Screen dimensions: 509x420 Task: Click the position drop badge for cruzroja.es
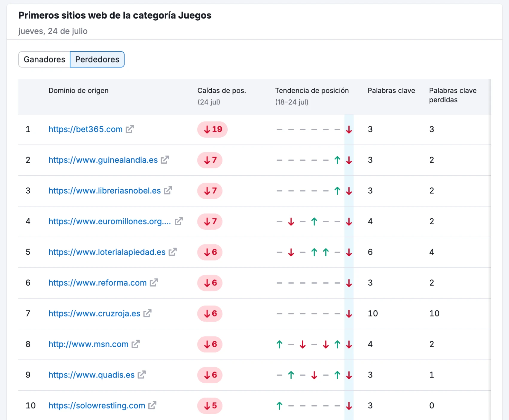(x=210, y=314)
